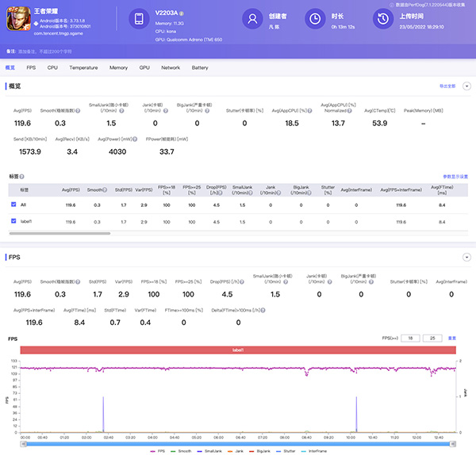Uncheck the All row checkbox
Screen dimensions: 476x455
[x=13, y=205]
